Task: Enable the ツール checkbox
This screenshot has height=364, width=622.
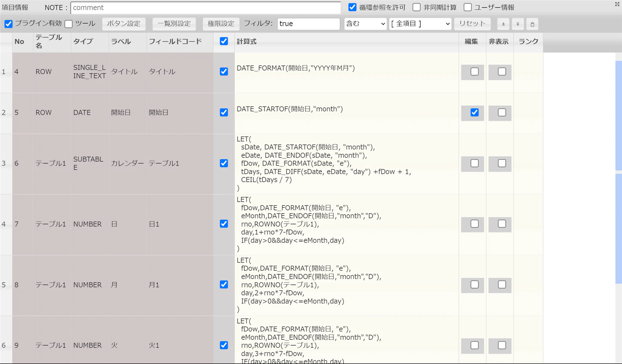Action: coord(69,24)
